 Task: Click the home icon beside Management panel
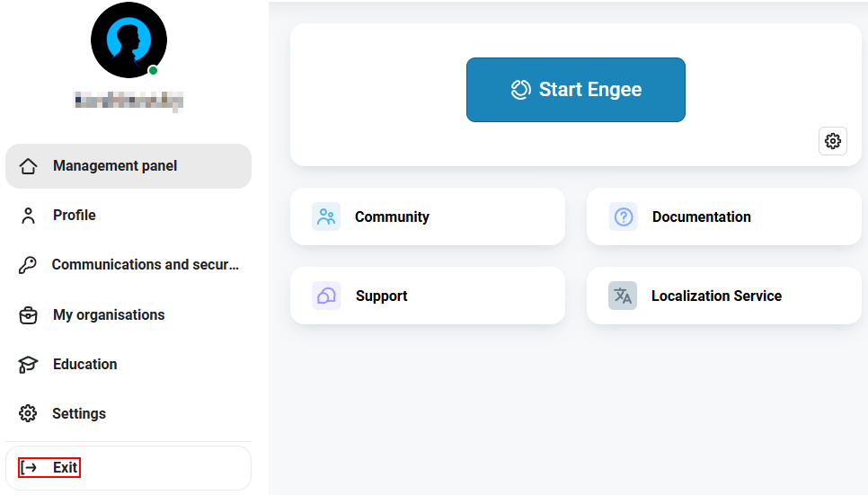28,166
